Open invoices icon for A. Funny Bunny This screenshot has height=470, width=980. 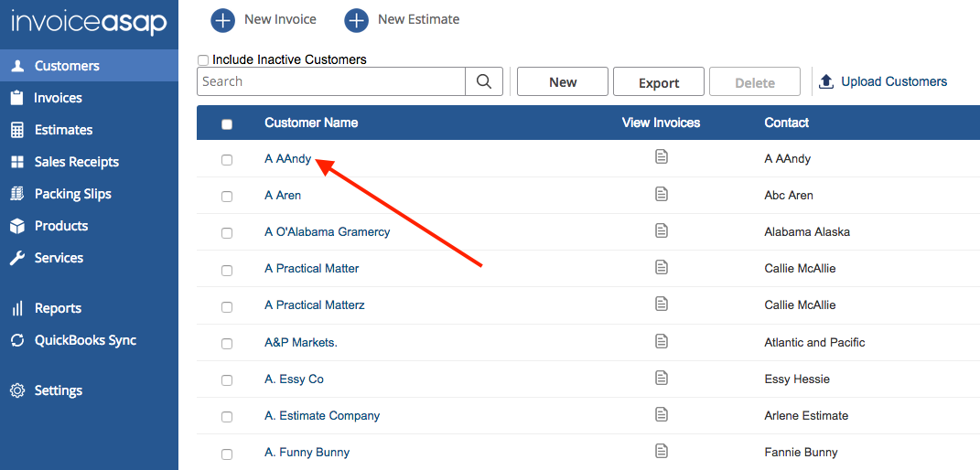tap(662, 451)
